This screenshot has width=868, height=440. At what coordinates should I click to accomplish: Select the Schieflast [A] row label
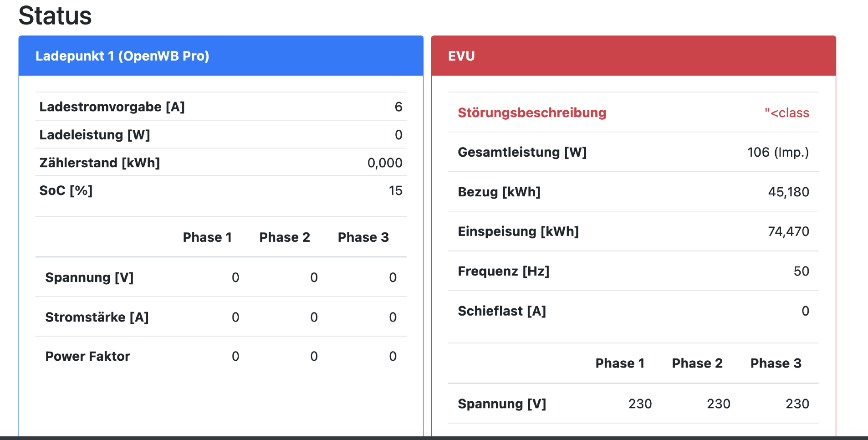click(502, 311)
